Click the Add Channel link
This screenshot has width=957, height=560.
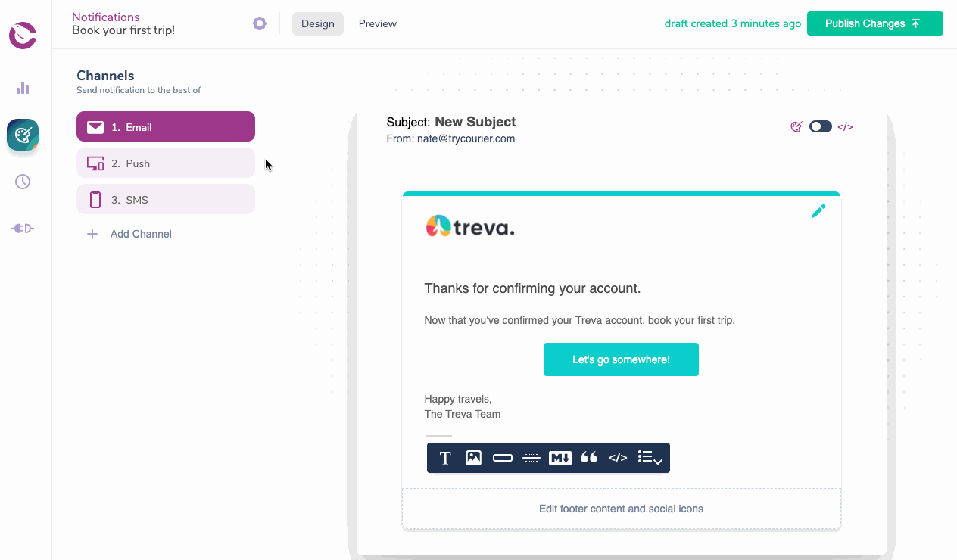click(x=129, y=234)
